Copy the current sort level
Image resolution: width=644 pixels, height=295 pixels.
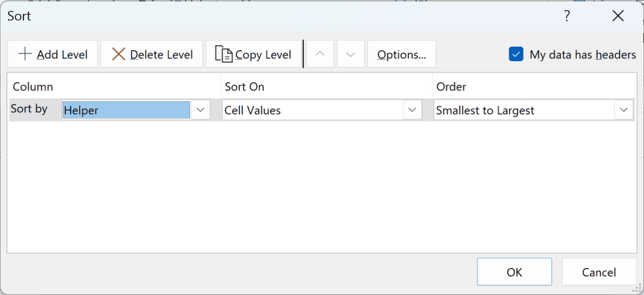point(254,54)
